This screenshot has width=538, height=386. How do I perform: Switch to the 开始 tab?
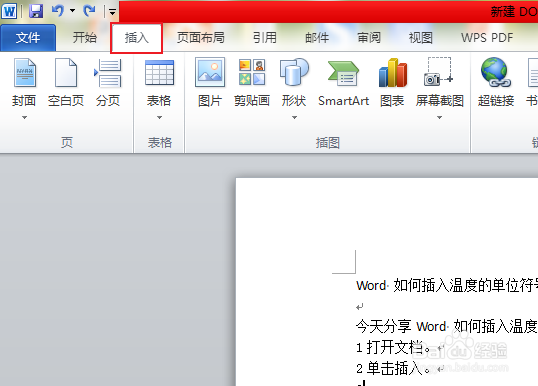coord(84,37)
